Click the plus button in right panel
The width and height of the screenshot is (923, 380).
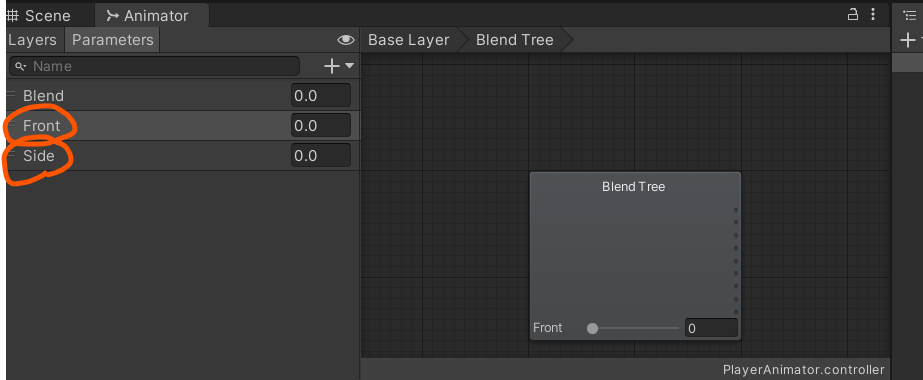tap(908, 40)
